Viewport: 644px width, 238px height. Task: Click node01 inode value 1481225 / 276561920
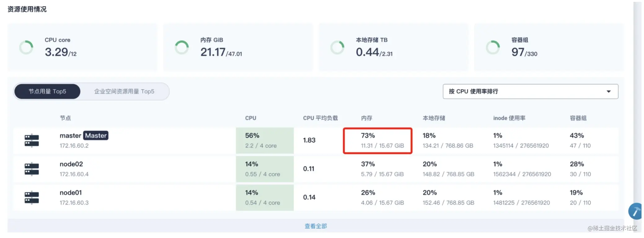[x=522, y=203]
